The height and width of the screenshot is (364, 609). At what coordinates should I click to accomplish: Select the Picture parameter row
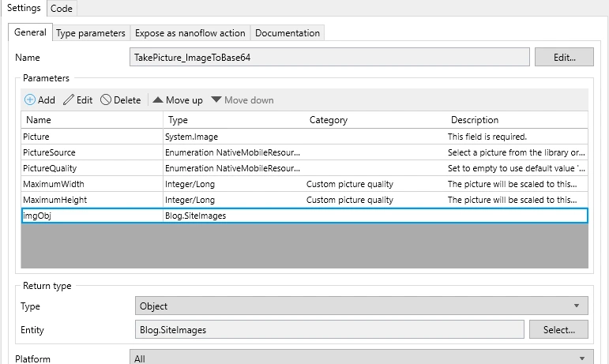tap(305, 137)
